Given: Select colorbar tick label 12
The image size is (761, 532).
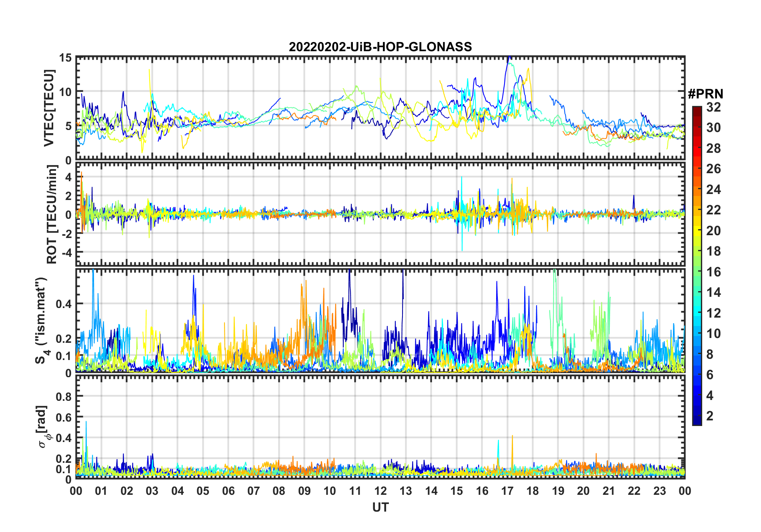Looking at the screenshot, I should pyautogui.click(x=713, y=313).
